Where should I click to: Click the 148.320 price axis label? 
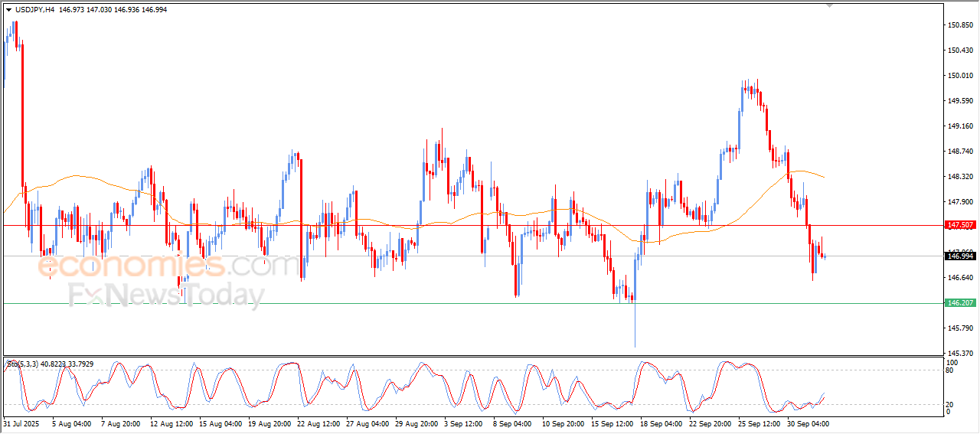pos(960,177)
